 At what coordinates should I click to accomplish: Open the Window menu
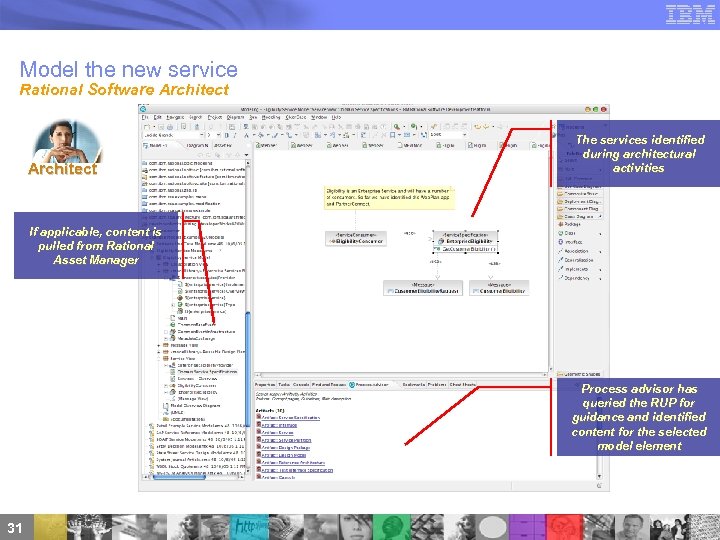(x=319, y=118)
